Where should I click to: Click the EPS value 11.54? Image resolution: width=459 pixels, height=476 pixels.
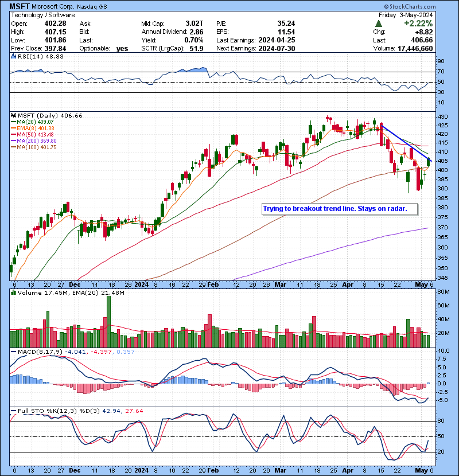pos(286,32)
